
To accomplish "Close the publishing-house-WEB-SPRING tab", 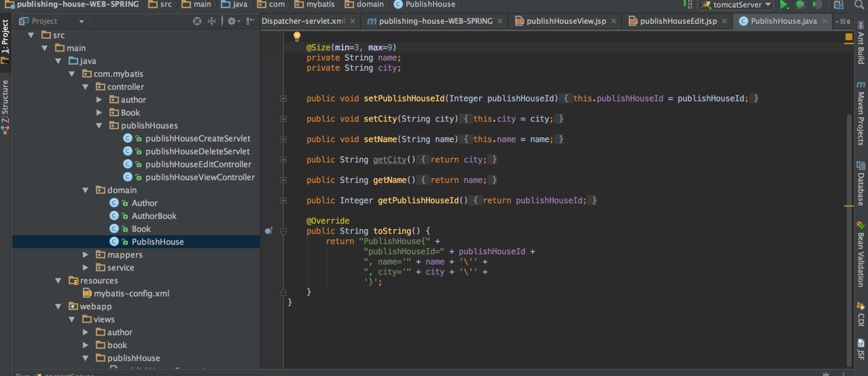I will click(500, 21).
